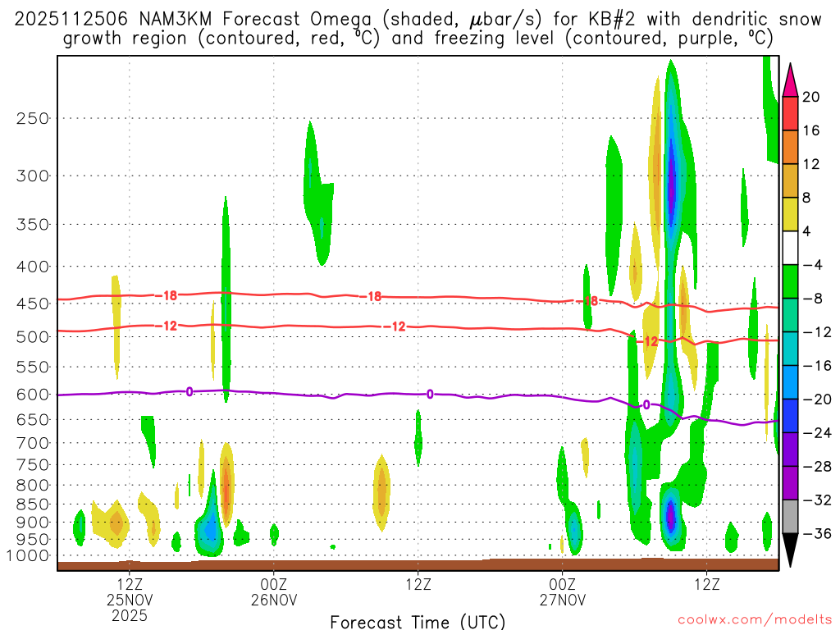Click the colorbar value 8 label
This screenshot has height=630, width=840.
[806, 198]
